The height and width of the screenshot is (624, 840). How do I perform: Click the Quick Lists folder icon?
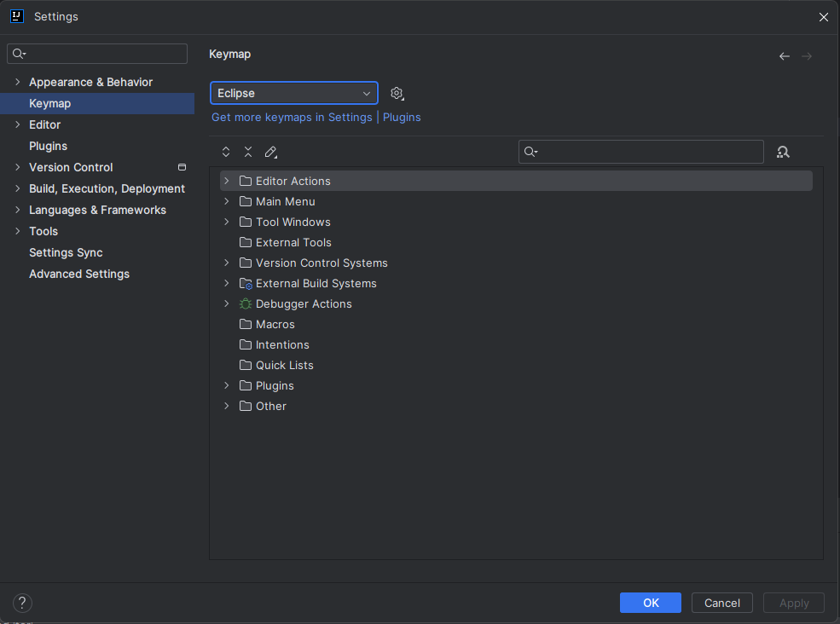(x=246, y=366)
